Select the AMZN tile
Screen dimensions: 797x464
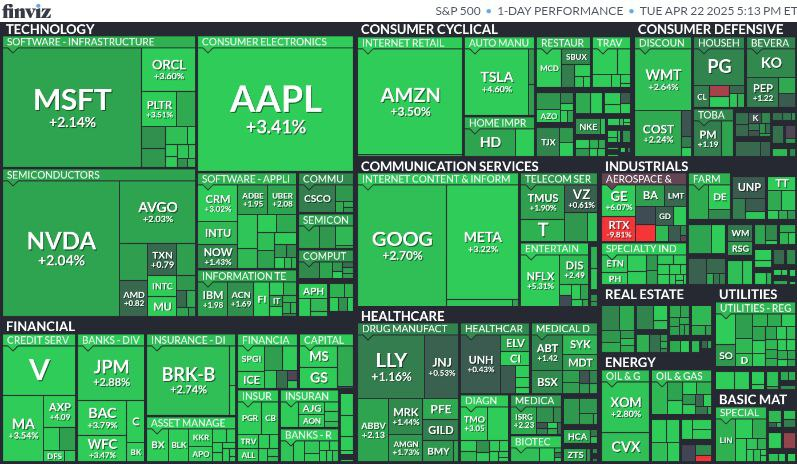pyautogui.click(x=410, y=101)
